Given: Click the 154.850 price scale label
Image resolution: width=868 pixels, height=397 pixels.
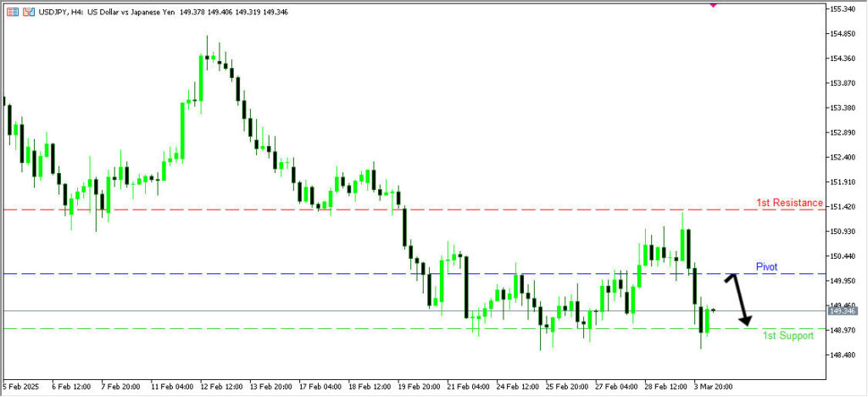Looking at the screenshot, I should point(840,34).
